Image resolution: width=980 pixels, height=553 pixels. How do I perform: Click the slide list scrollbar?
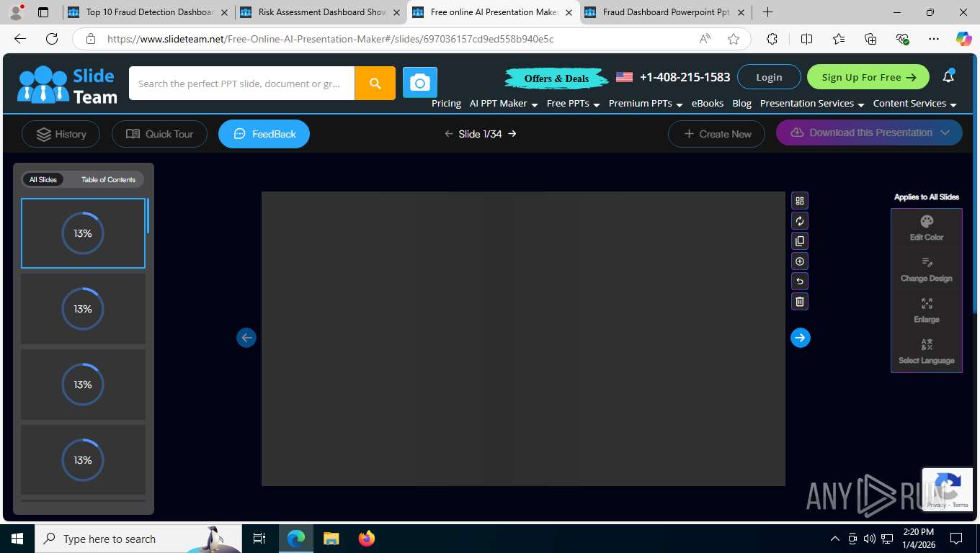(x=148, y=216)
